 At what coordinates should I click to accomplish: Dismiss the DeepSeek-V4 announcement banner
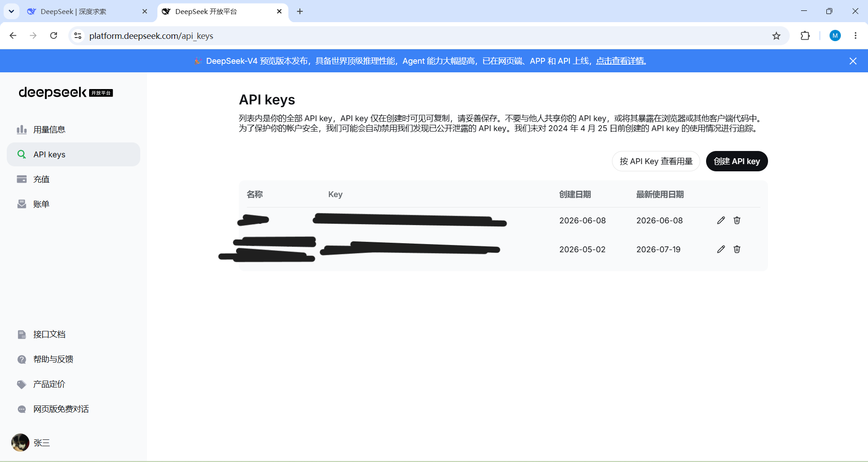pos(853,61)
